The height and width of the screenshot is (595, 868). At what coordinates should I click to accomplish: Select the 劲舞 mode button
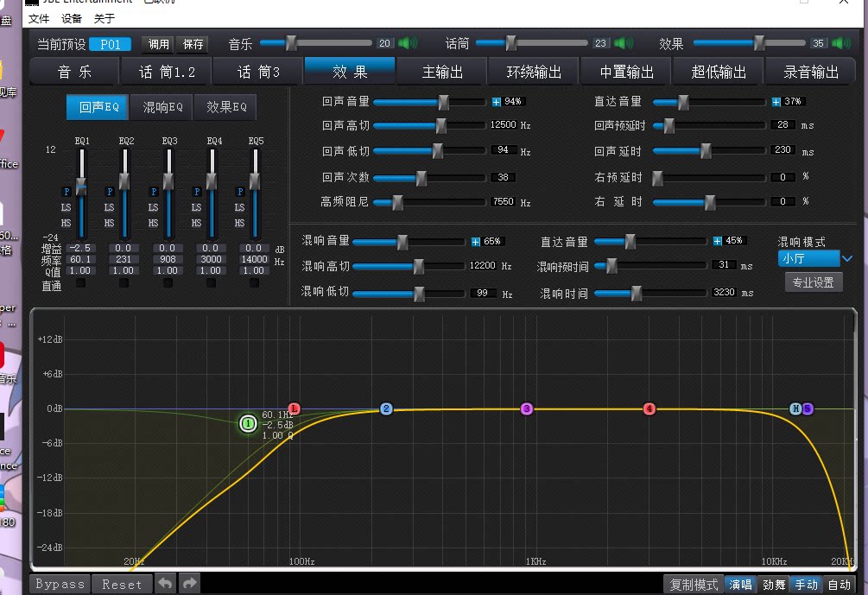point(773,585)
